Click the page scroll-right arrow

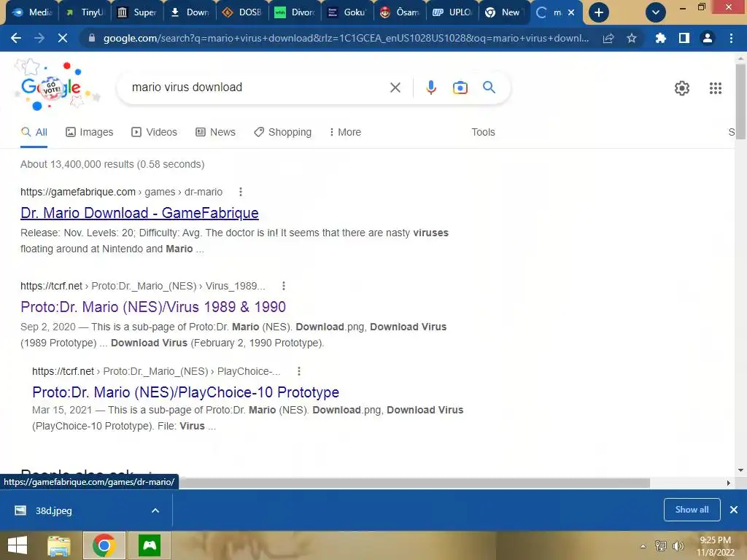point(728,483)
